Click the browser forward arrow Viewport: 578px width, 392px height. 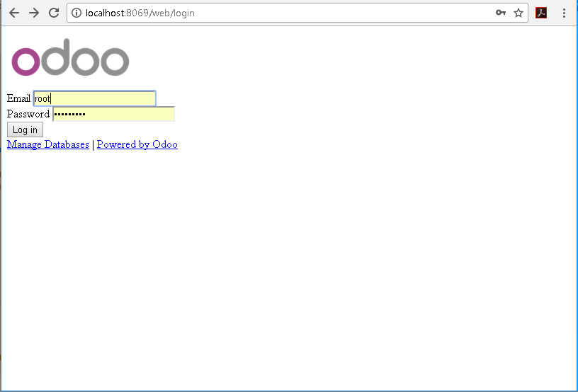coord(34,13)
